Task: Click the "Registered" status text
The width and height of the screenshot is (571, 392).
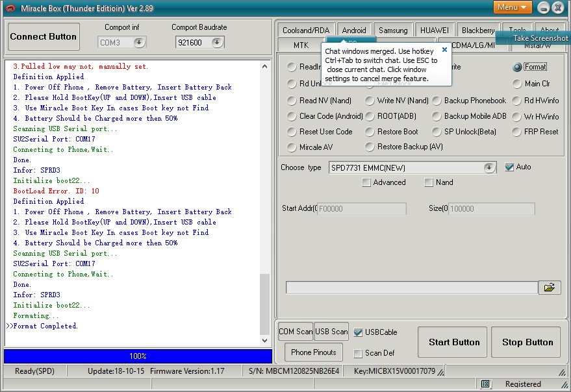Action: click(523, 384)
